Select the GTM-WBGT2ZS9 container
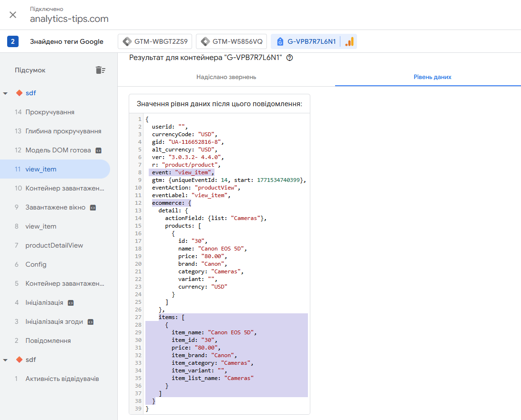The image size is (521, 420). pos(155,41)
